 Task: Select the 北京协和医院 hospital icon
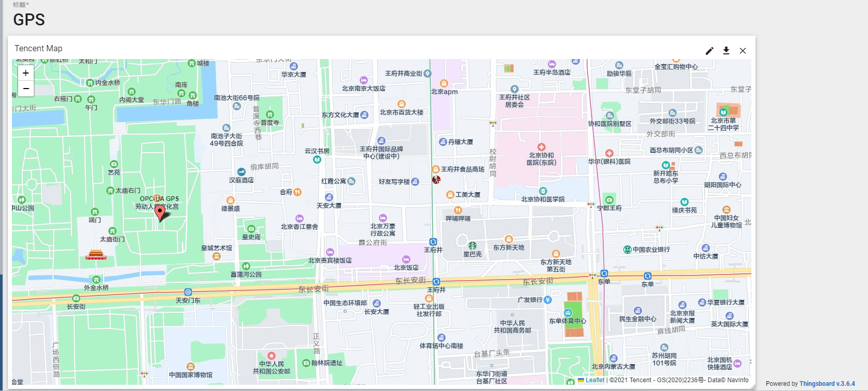click(x=542, y=147)
